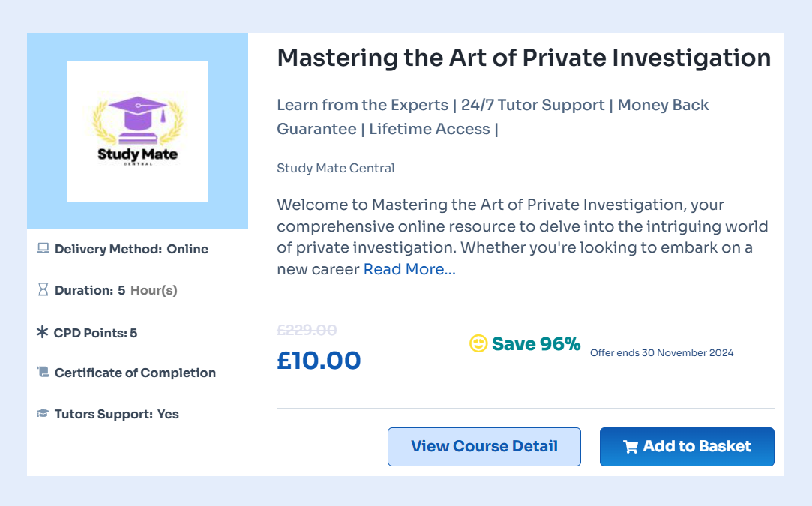Click the graduation cap icon beside Tutors Support
Screen dimensions: 812x506
coord(43,413)
